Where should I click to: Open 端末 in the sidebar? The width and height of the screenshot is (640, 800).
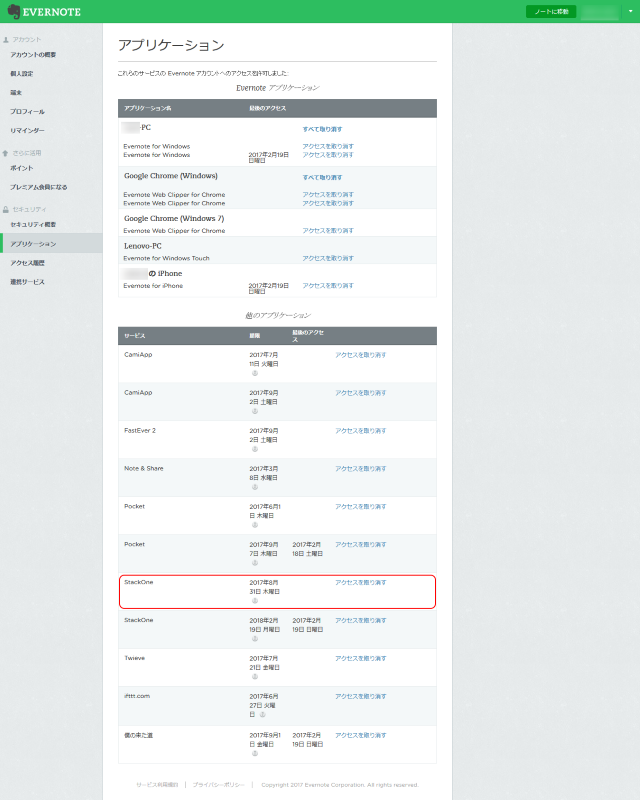16,92
